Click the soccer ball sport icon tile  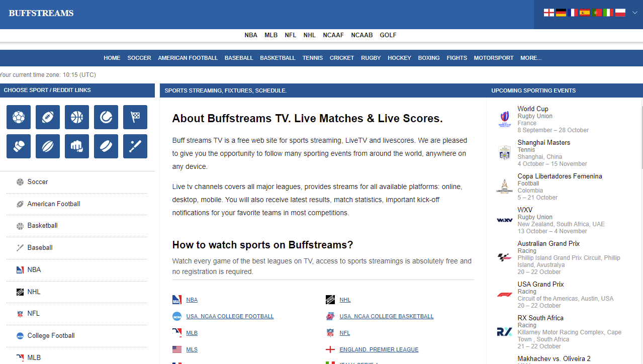pyautogui.click(x=19, y=117)
